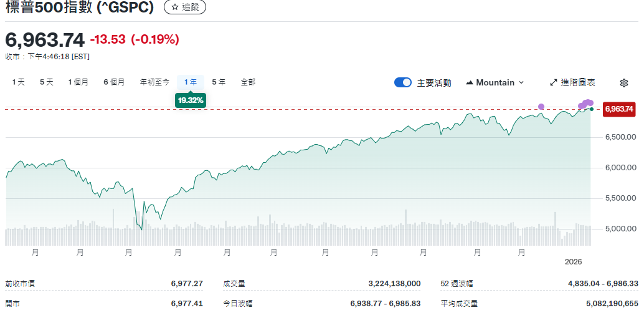Click the green 19.32% return badge
This screenshot has height=310, width=644.
tap(191, 100)
